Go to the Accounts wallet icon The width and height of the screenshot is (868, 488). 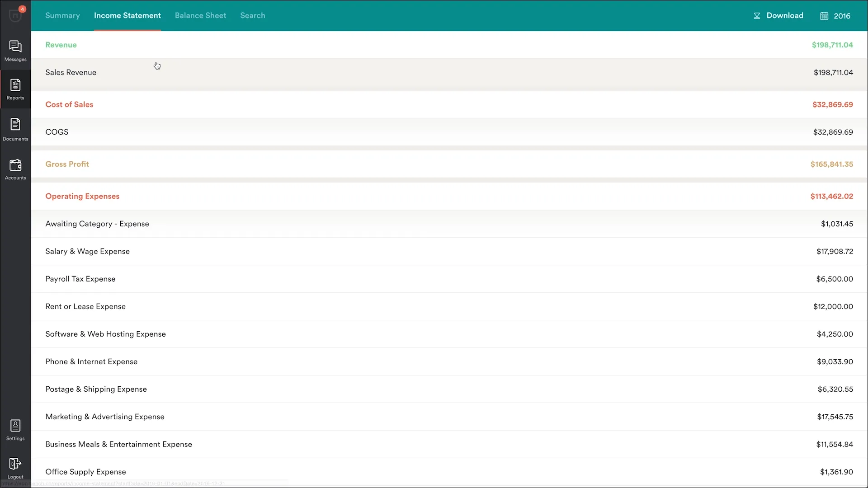click(x=15, y=165)
